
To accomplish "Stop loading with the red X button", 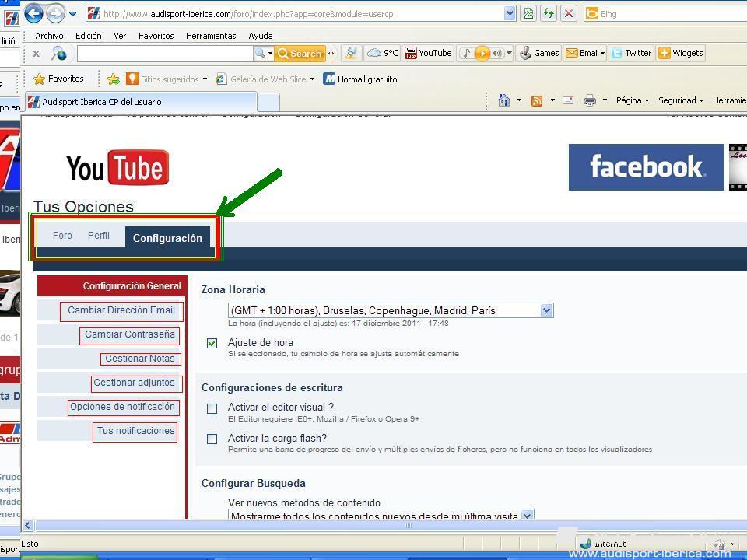I will click(x=568, y=14).
